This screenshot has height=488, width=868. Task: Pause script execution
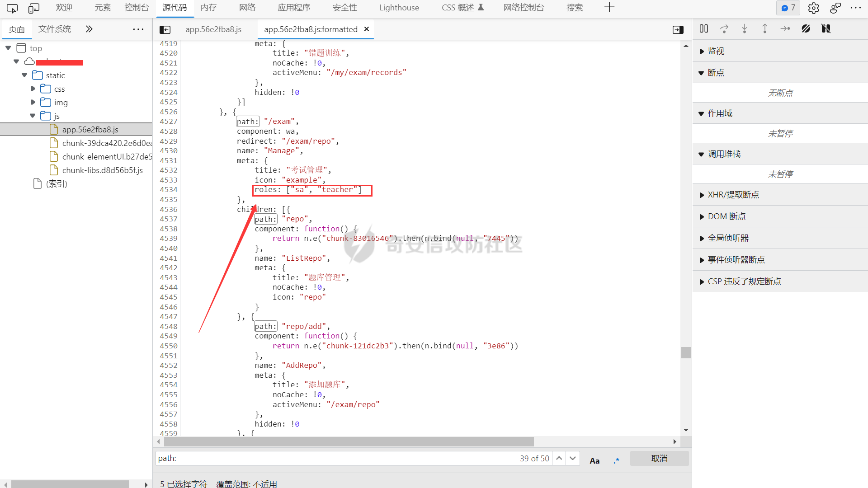tap(704, 28)
